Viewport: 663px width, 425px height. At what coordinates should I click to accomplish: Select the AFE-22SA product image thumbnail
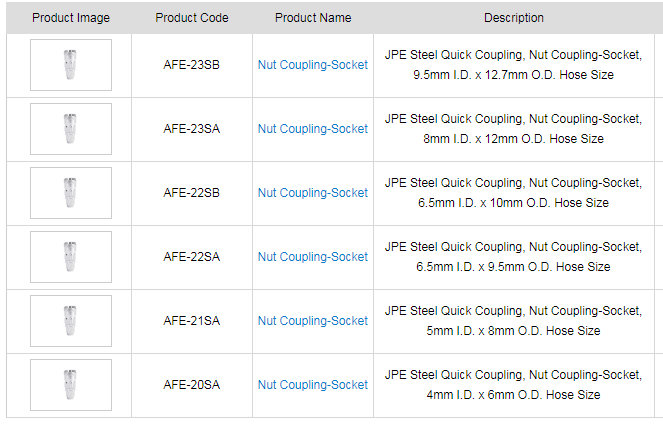pos(70,257)
